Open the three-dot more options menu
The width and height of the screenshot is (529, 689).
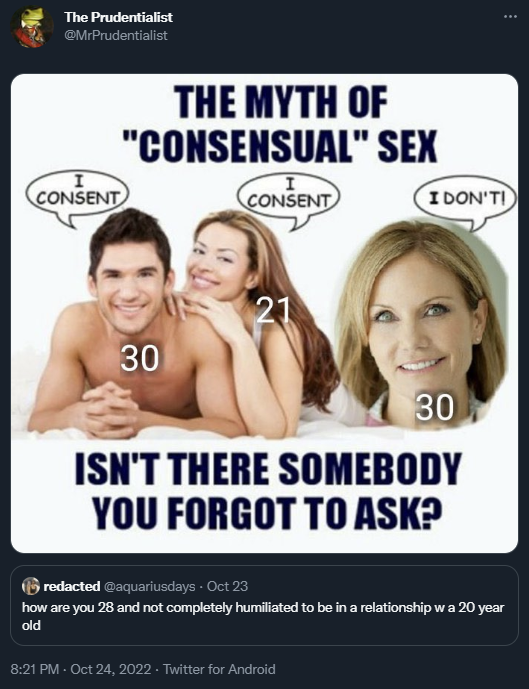(x=510, y=17)
